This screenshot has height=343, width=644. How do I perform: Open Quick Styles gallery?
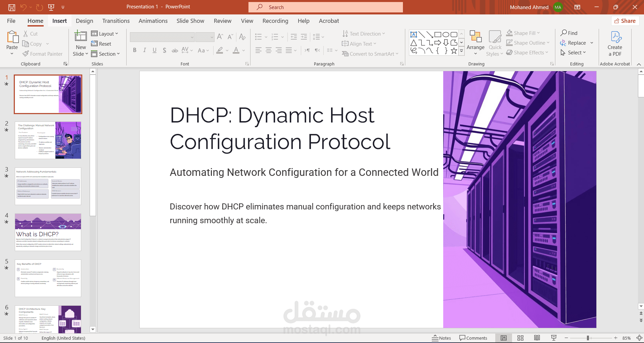tap(495, 43)
